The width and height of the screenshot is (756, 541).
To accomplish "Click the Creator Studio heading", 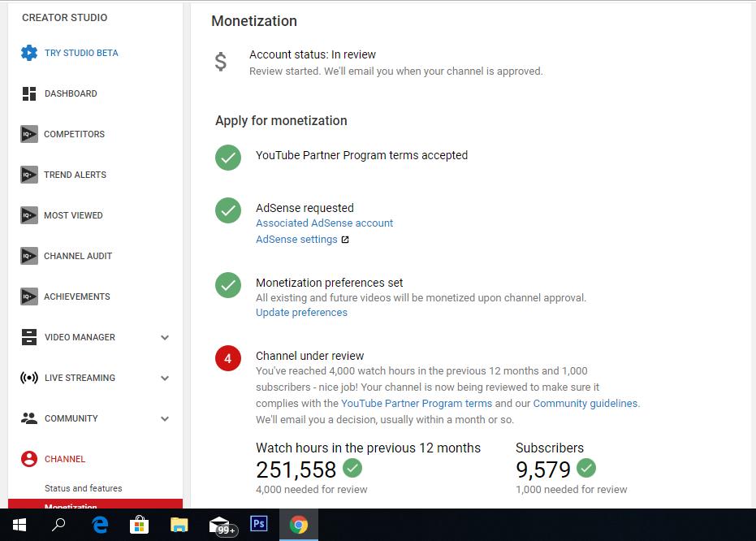I will (x=65, y=17).
